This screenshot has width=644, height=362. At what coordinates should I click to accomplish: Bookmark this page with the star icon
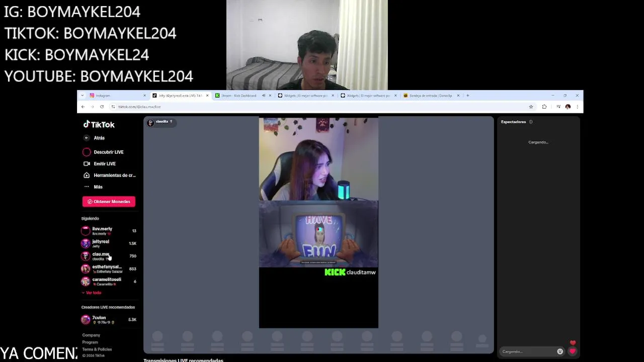click(531, 107)
